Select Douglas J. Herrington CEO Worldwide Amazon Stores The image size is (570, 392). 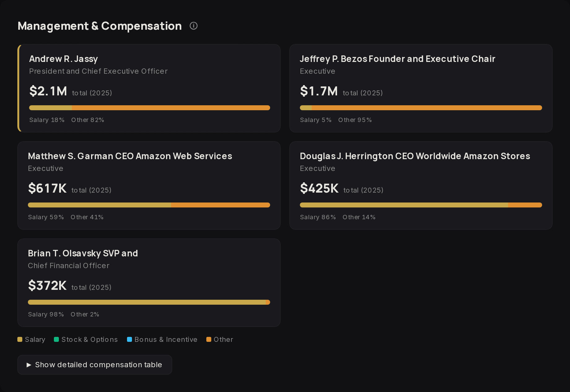coord(415,156)
